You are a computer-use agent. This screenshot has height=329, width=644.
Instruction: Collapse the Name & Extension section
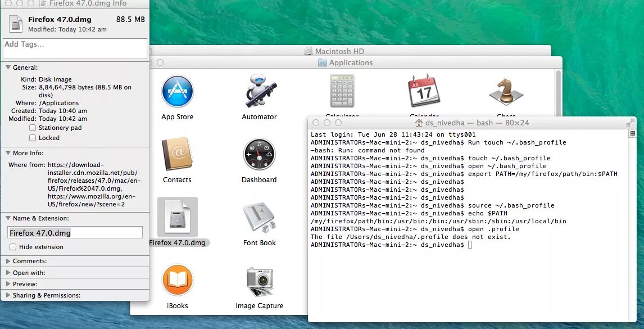(x=8, y=218)
